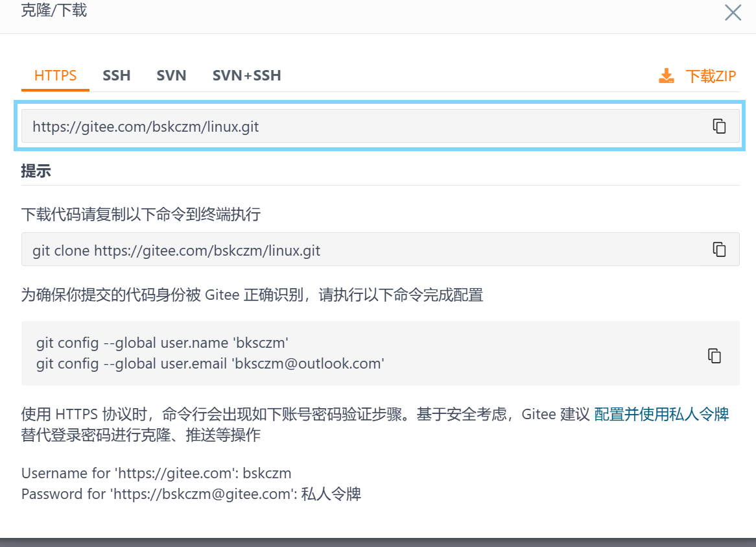Click the 下载代码请复制以下命令到终端执行 text
The height and width of the screenshot is (547, 756).
coord(141,214)
